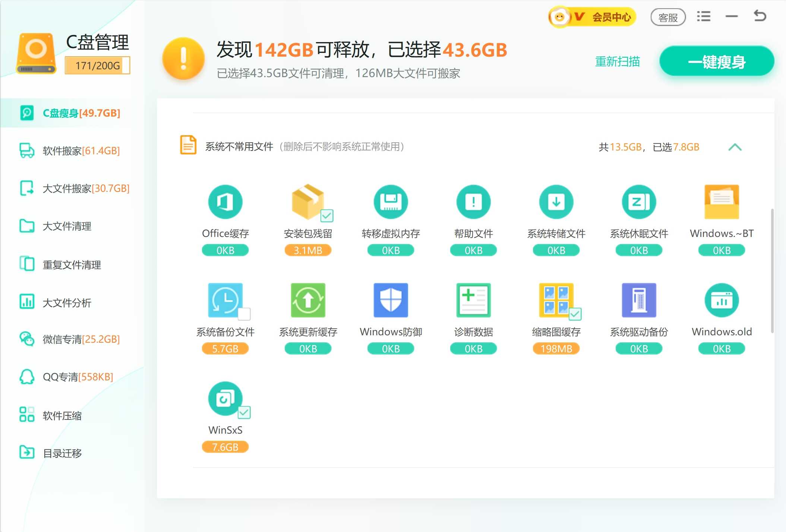Click the WinSxS icon
The height and width of the screenshot is (532, 786).
point(225,399)
